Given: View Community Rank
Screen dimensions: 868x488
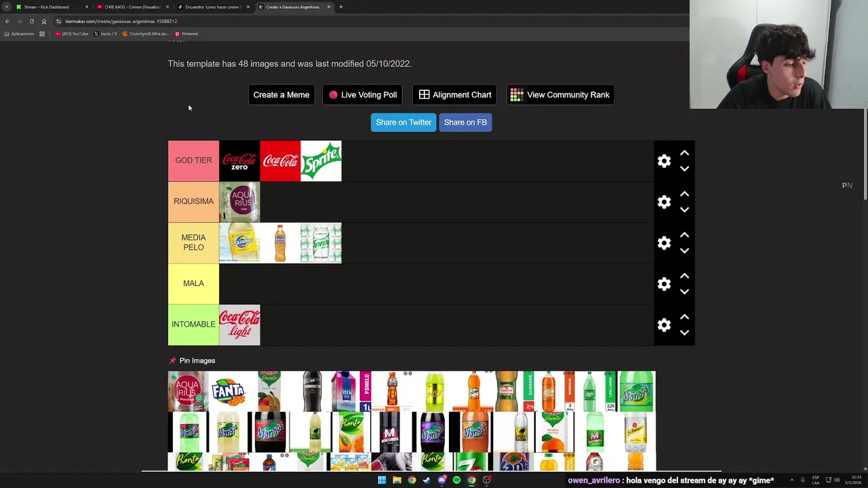Looking at the screenshot, I should point(560,95).
